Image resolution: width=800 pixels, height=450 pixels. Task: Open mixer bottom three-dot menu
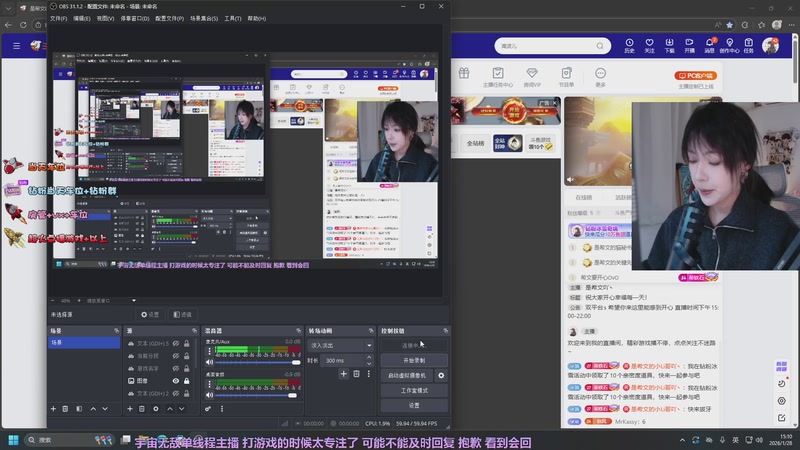221,409
